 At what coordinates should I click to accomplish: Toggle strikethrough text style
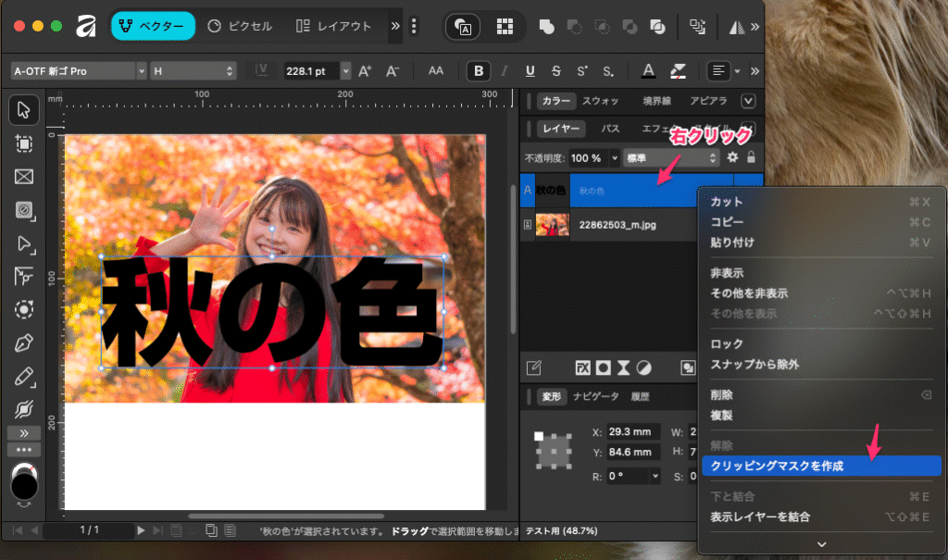[556, 70]
